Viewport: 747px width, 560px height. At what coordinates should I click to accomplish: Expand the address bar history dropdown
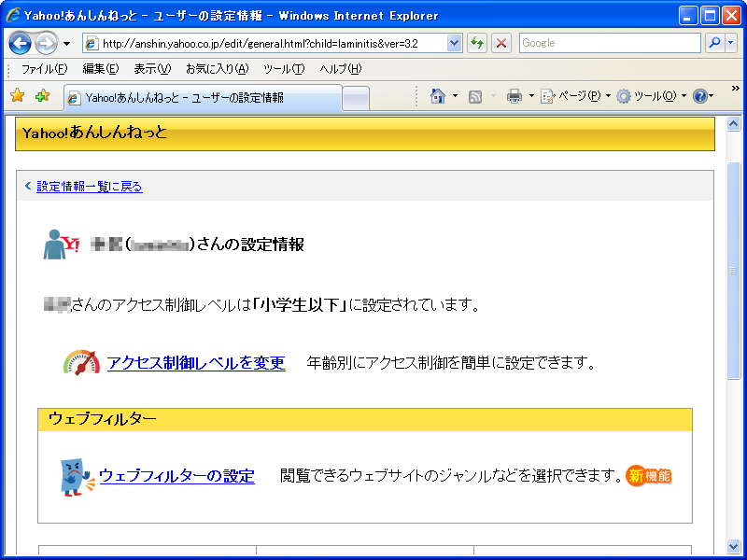coord(455,43)
